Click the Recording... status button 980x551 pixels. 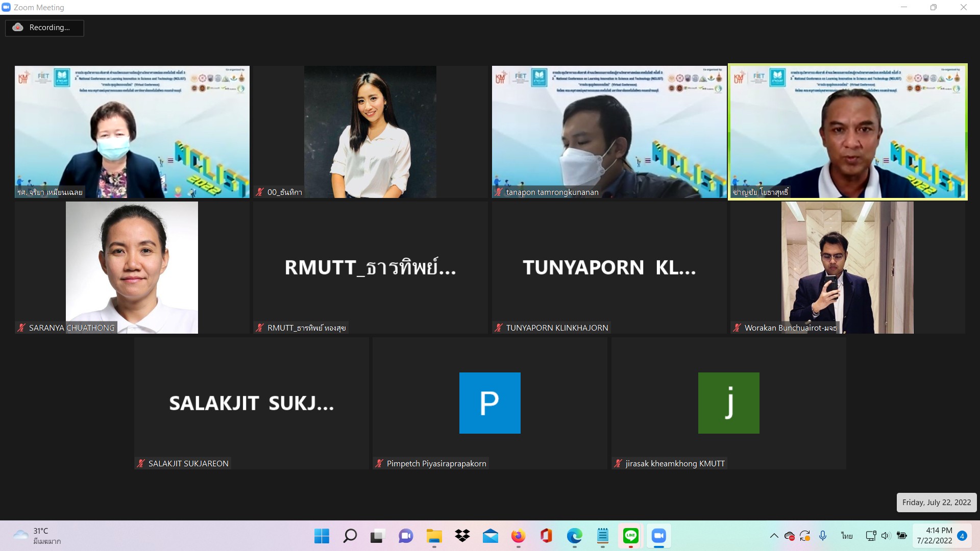coord(49,28)
